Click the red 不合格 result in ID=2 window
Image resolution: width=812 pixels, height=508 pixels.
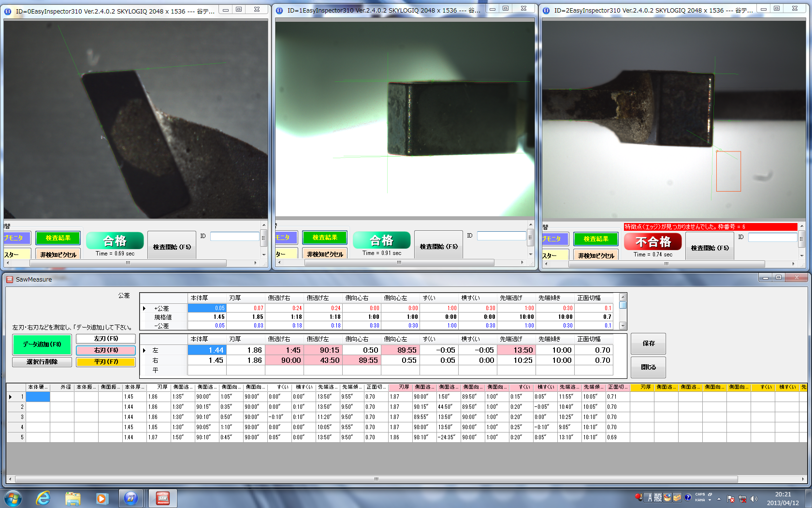(653, 241)
